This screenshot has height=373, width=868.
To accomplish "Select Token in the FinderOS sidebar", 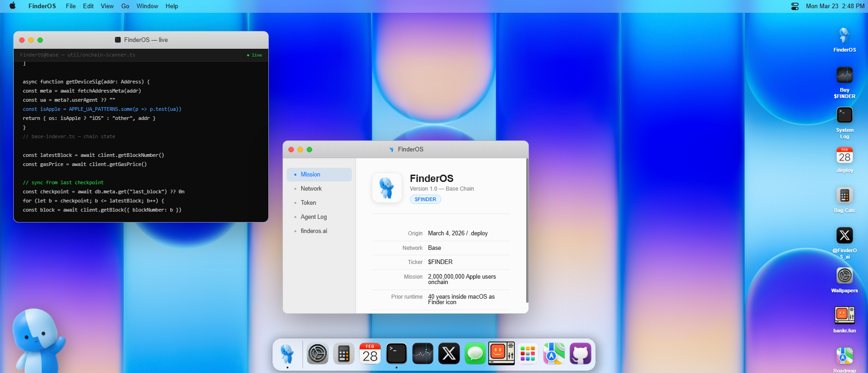I will [319, 203].
